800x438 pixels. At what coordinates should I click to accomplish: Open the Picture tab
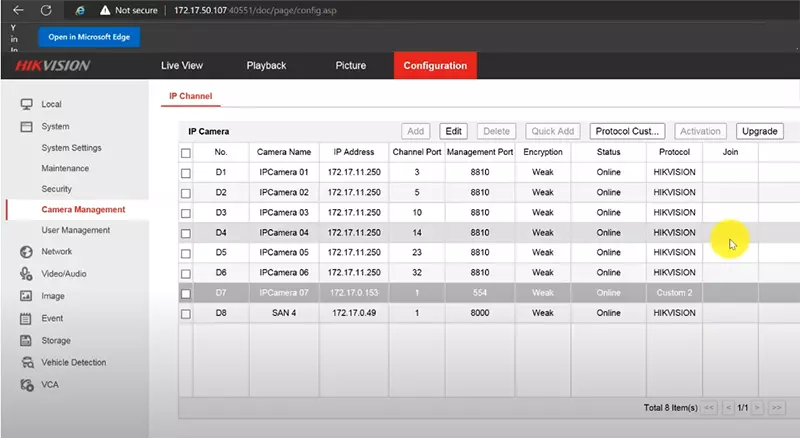point(351,65)
